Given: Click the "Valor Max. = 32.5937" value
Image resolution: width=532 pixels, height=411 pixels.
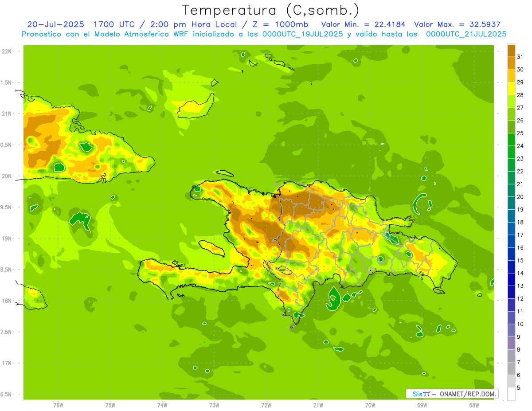Looking at the screenshot, I should click(x=458, y=24).
